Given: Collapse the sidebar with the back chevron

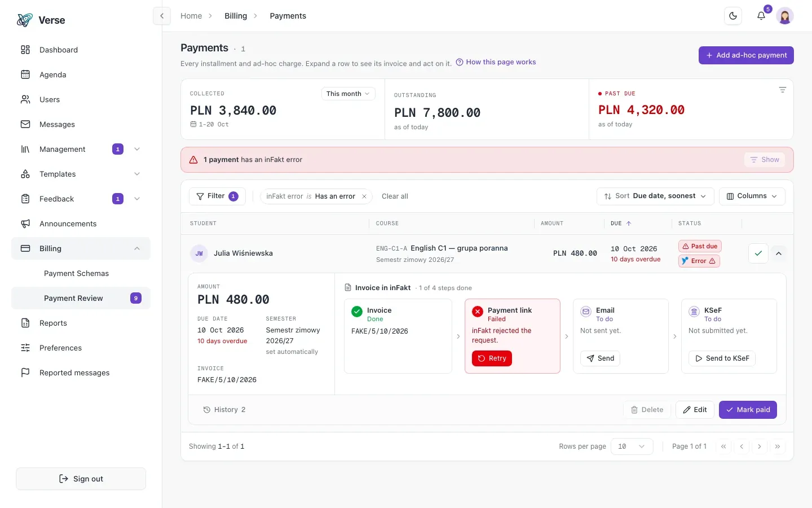Looking at the screenshot, I should tap(162, 16).
